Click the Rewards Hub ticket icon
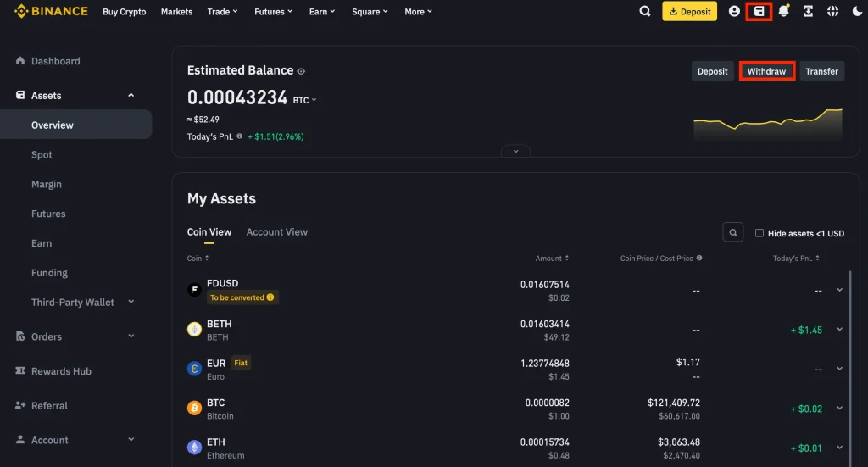 pyautogui.click(x=20, y=370)
